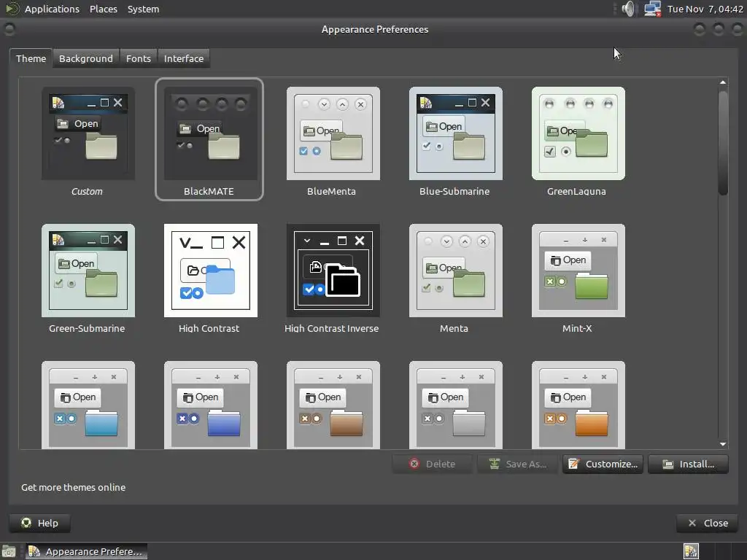Click the Install... button
This screenshot has width=747, height=560.
tap(689, 464)
